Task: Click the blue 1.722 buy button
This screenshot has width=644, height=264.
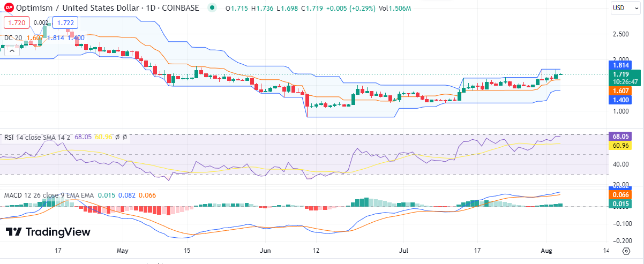Action: coord(65,22)
